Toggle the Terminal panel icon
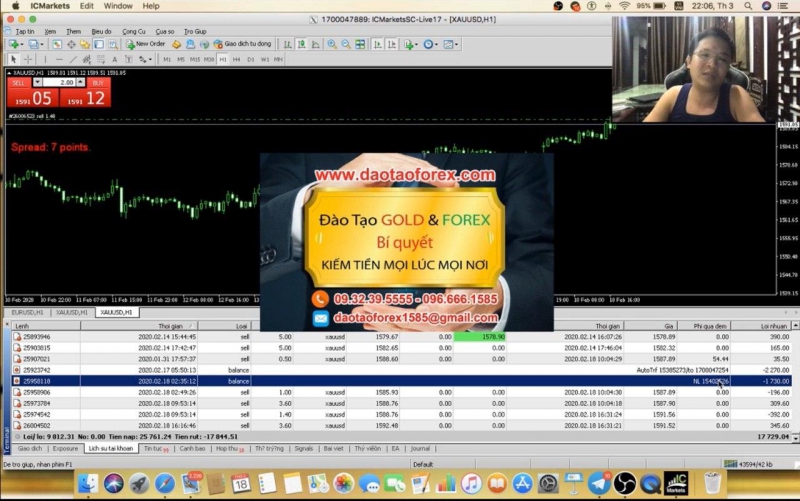This screenshot has height=501, width=800. 98,44
